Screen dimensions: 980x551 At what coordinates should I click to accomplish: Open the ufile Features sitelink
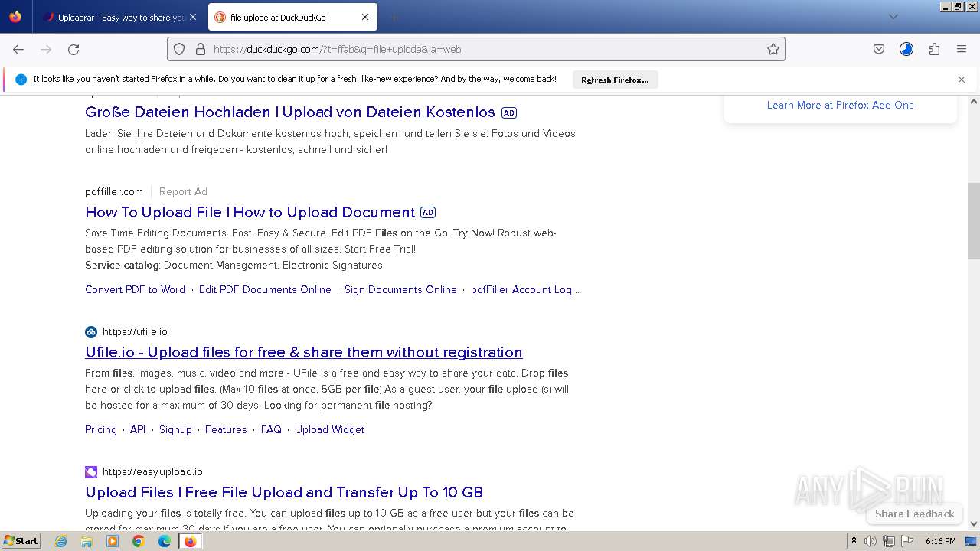click(226, 430)
